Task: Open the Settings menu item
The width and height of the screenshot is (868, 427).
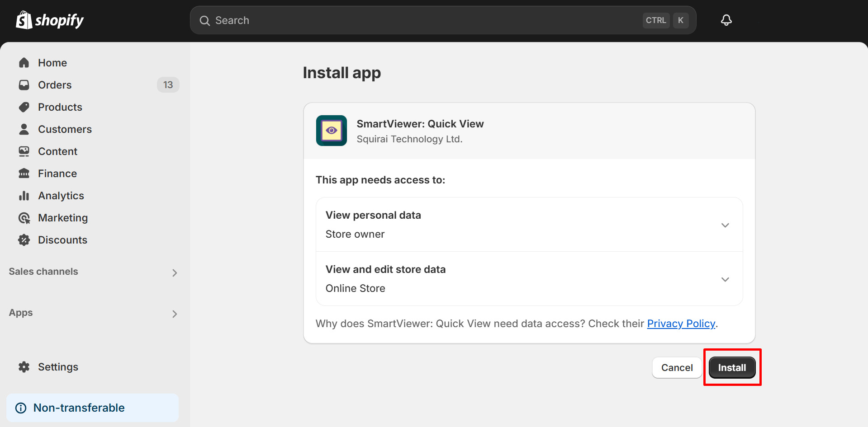Action: pyautogui.click(x=58, y=366)
